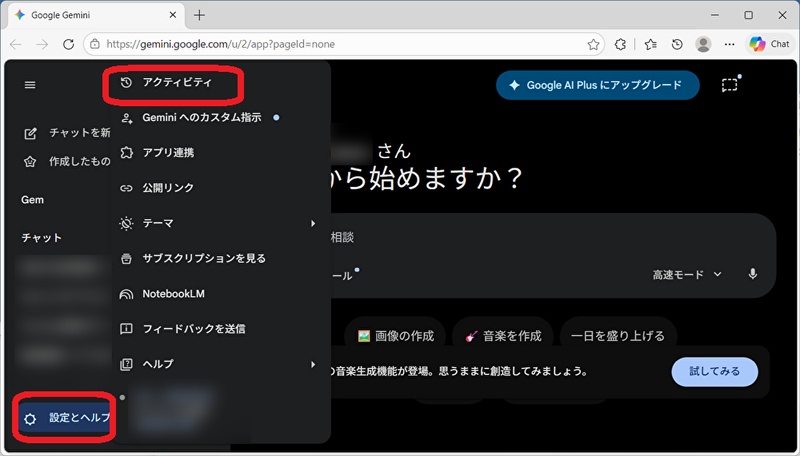Screen dimensions: 800x456
Task: View site info lock icon
Action: pos(95,44)
